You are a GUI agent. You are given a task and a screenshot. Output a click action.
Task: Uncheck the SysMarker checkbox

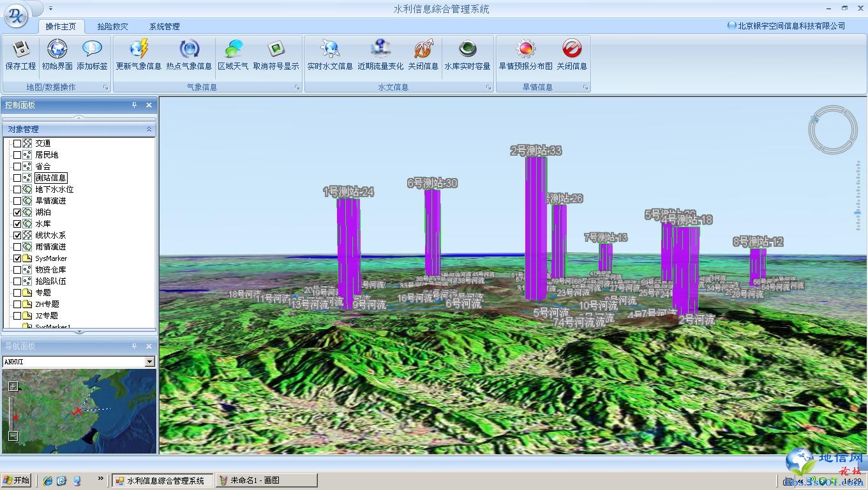(x=17, y=258)
